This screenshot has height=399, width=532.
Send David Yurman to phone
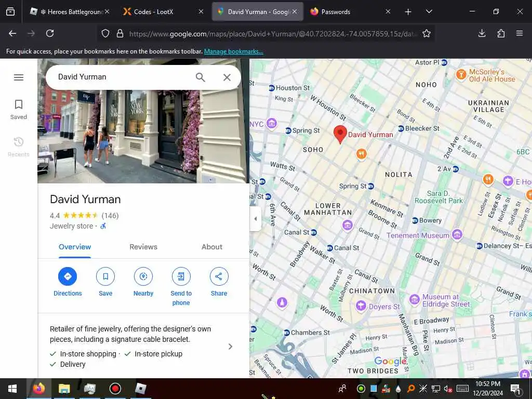(x=181, y=286)
